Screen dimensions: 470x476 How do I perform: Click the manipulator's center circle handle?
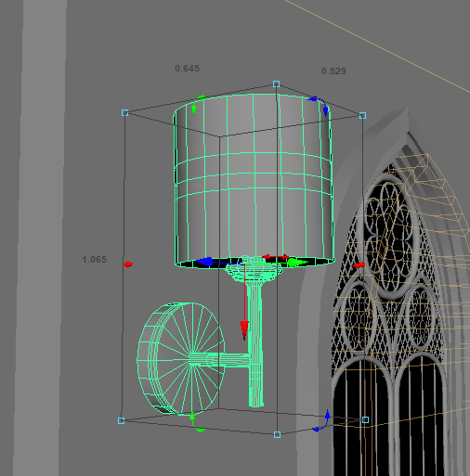pyautogui.click(x=244, y=264)
